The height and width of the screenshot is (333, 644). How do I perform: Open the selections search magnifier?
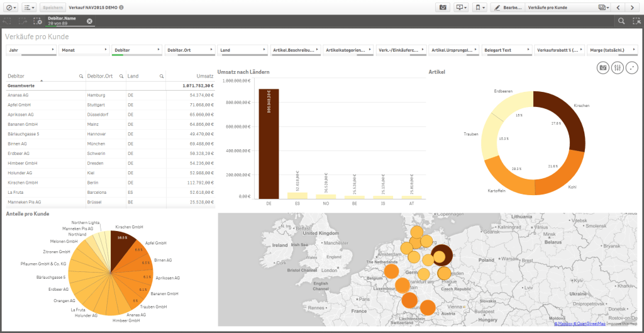coord(621,21)
